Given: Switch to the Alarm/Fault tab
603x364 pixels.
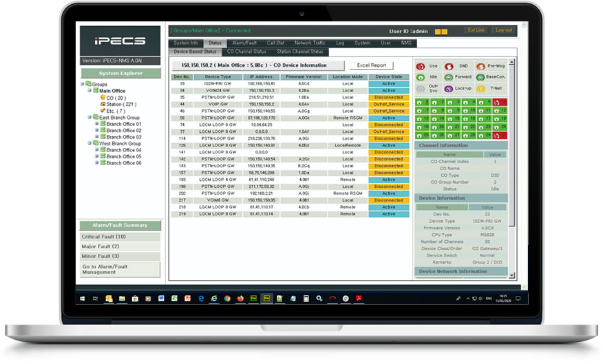Looking at the screenshot, I should (244, 43).
